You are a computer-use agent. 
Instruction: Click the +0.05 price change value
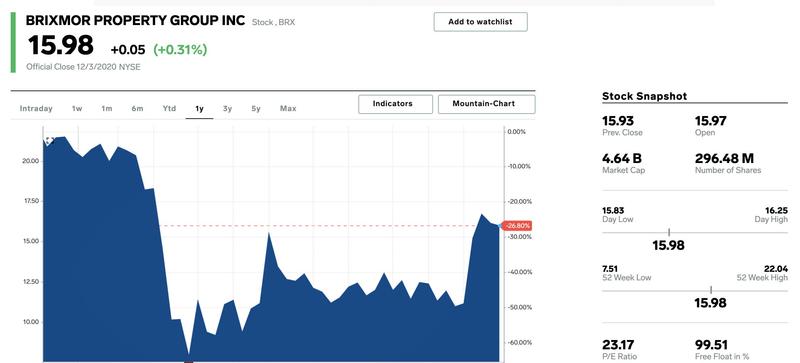coord(128,50)
